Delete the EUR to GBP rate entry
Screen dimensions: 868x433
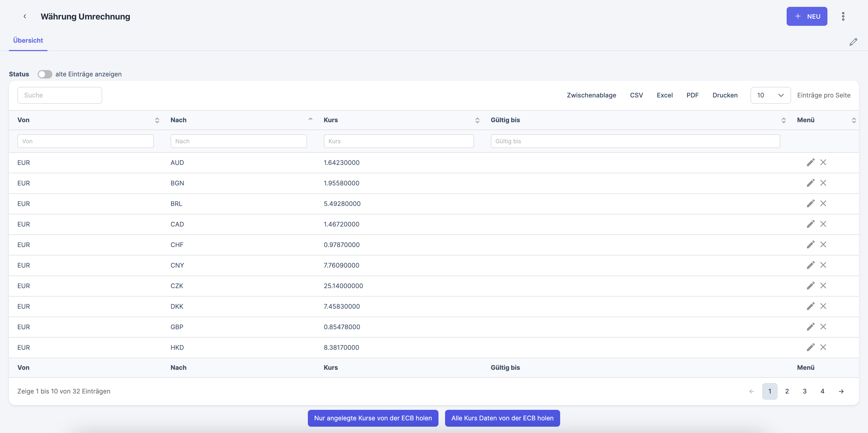pos(823,327)
